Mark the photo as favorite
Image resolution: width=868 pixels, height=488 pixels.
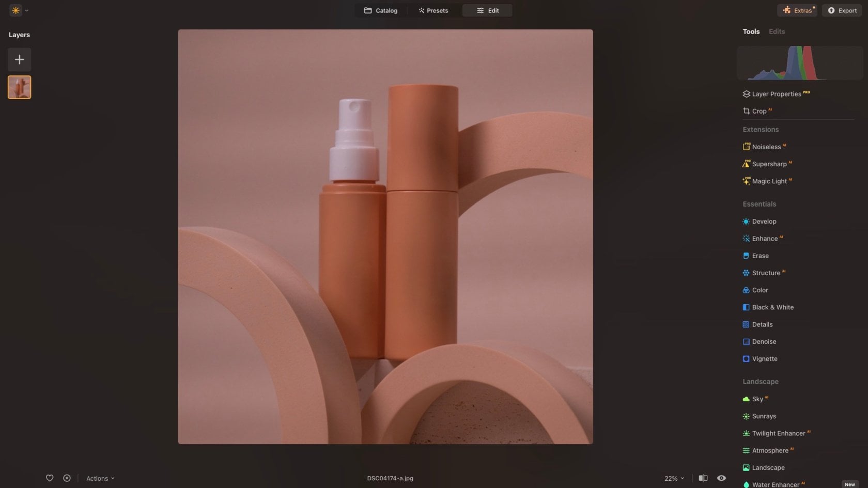point(50,478)
